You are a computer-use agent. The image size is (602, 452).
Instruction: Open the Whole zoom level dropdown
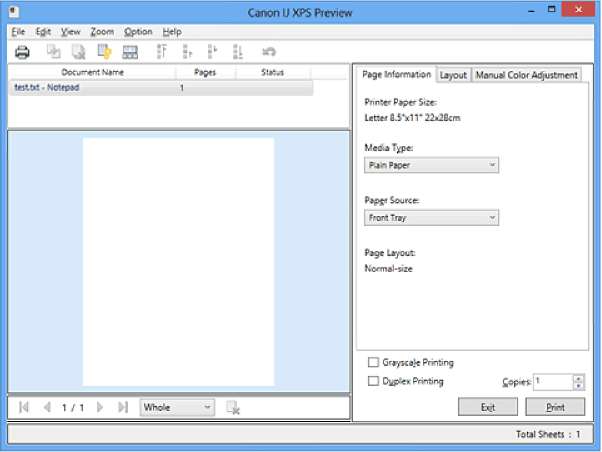click(x=177, y=407)
